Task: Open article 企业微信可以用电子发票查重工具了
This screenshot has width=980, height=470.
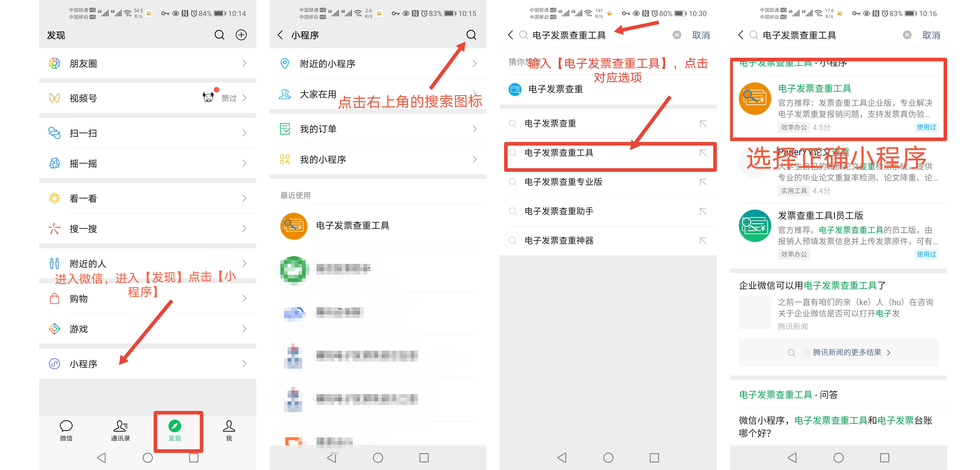Action: pyautogui.click(x=812, y=286)
